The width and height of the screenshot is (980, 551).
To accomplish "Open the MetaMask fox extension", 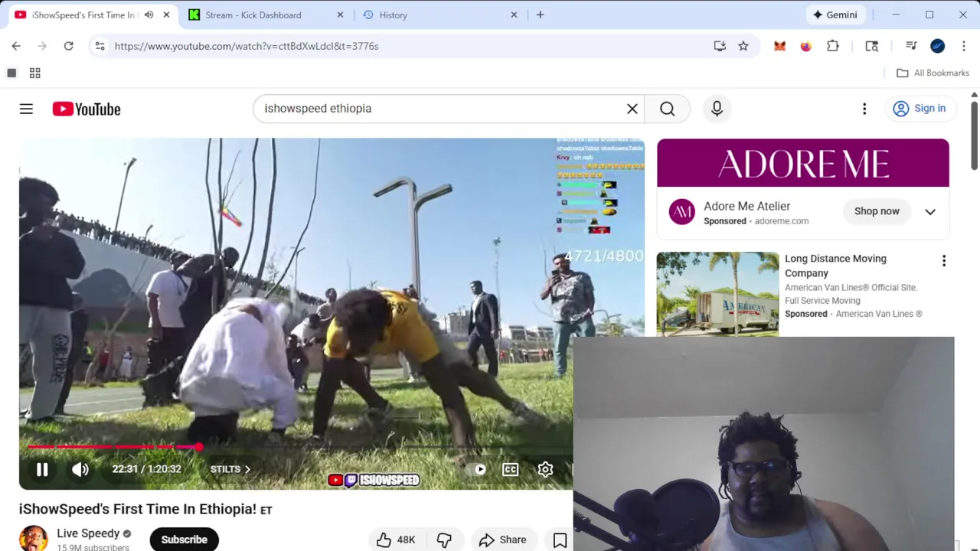I will (x=779, y=46).
